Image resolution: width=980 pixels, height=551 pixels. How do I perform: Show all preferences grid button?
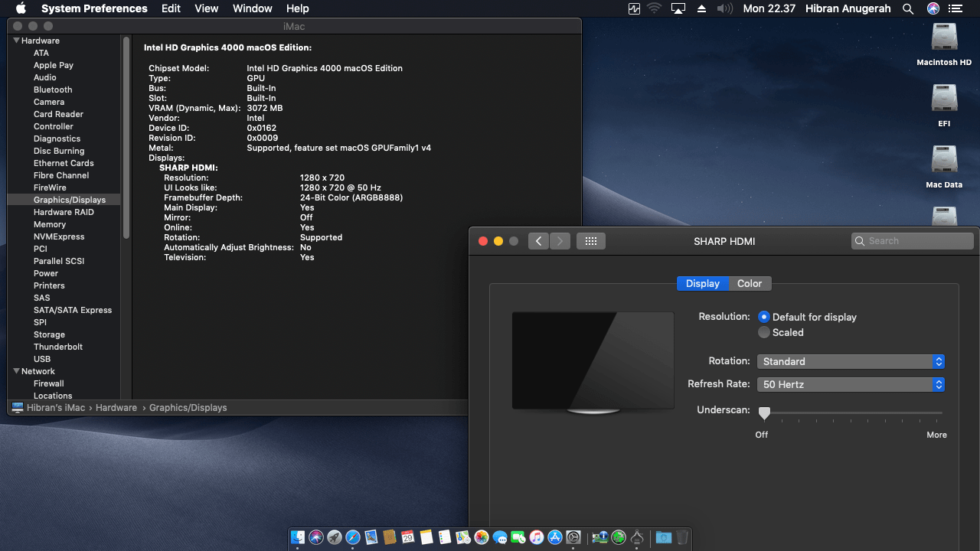point(590,241)
